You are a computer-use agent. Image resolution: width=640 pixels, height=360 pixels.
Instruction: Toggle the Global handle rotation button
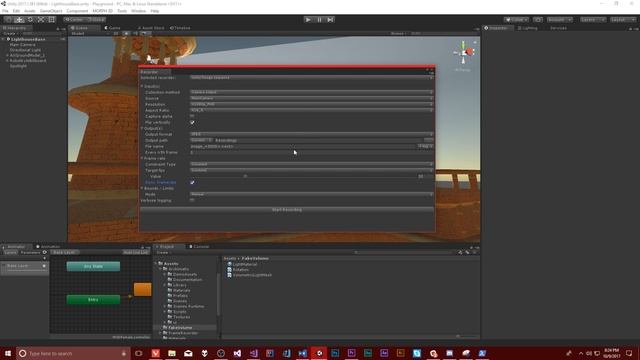coord(96,20)
